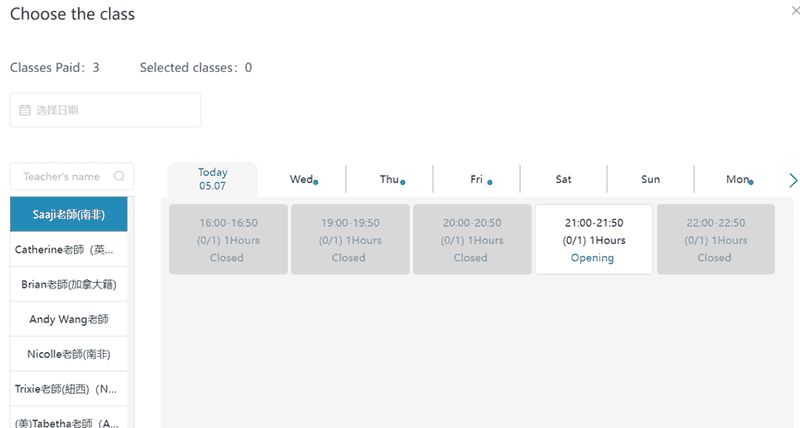Select teacher Saaji in the list
The height and width of the screenshot is (428, 800).
click(x=69, y=215)
